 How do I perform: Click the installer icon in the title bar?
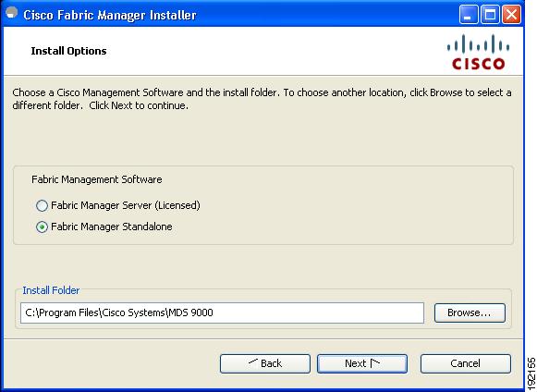12,13
